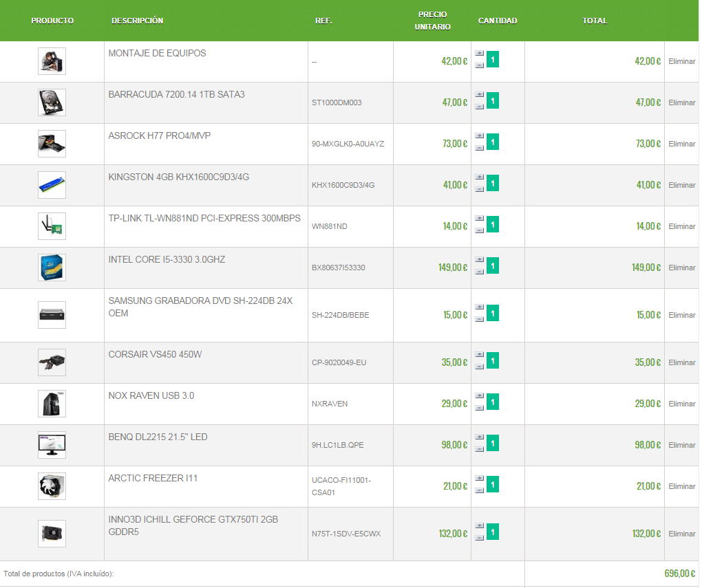Decrease quantity of BenQ DL2215 monitor
The width and height of the screenshot is (702, 588).
click(480, 448)
